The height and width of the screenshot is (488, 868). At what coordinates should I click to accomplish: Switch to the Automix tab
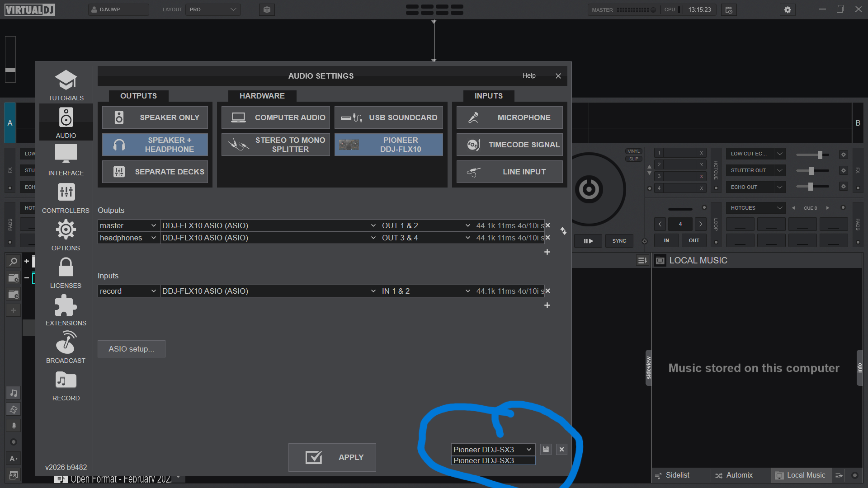[734, 475]
